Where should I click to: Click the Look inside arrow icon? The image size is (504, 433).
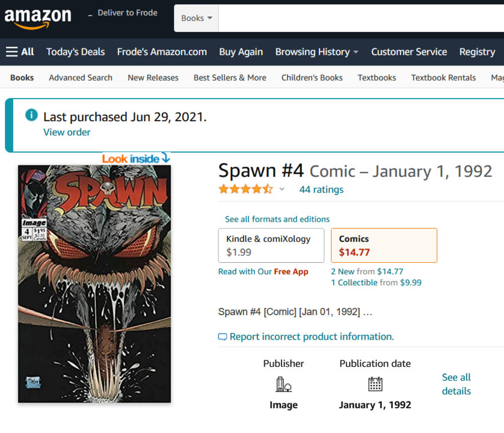[x=165, y=157]
